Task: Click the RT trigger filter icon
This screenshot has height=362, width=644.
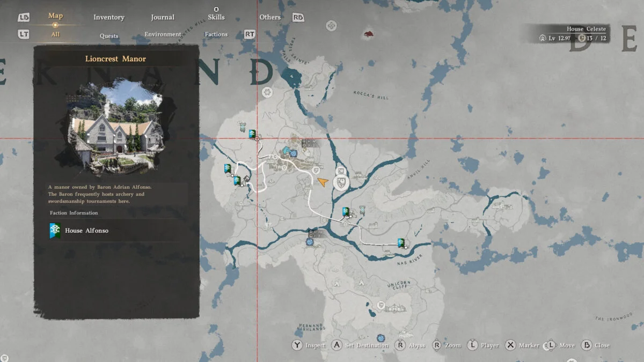Action: [x=250, y=34]
